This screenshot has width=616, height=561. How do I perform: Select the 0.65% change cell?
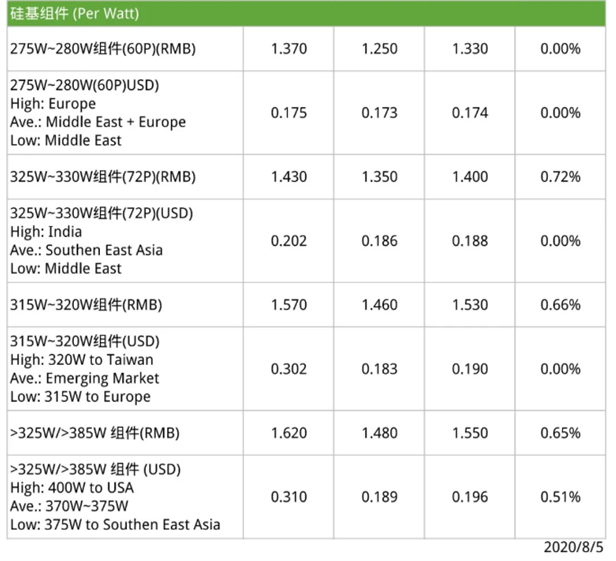(560, 433)
